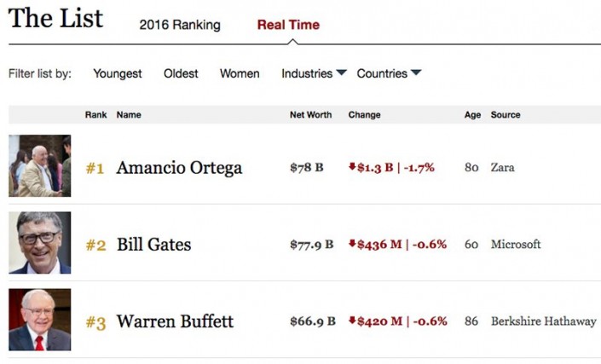Click Warren Buffett's photo thumbnail
The width and height of the screenshot is (601, 364).
40,320
